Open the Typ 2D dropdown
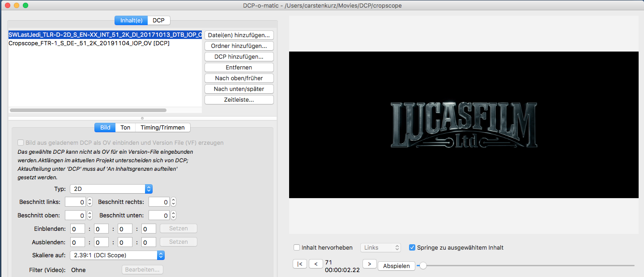This screenshot has width=644, height=277. 111,189
